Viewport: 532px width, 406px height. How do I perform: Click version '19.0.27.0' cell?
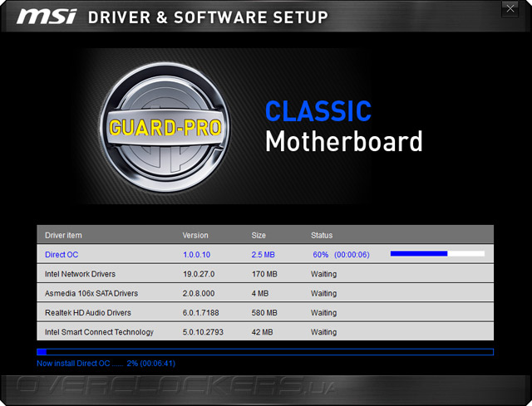(x=199, y=274)
